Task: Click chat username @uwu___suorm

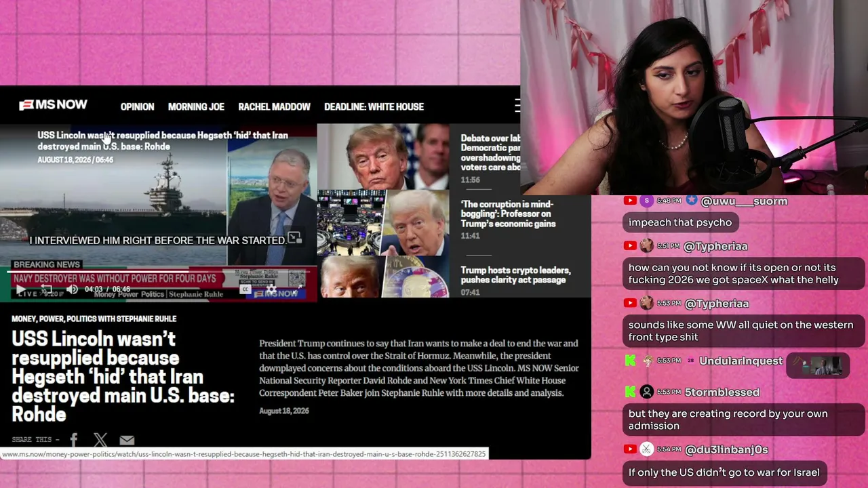Action: click(744, 201)
